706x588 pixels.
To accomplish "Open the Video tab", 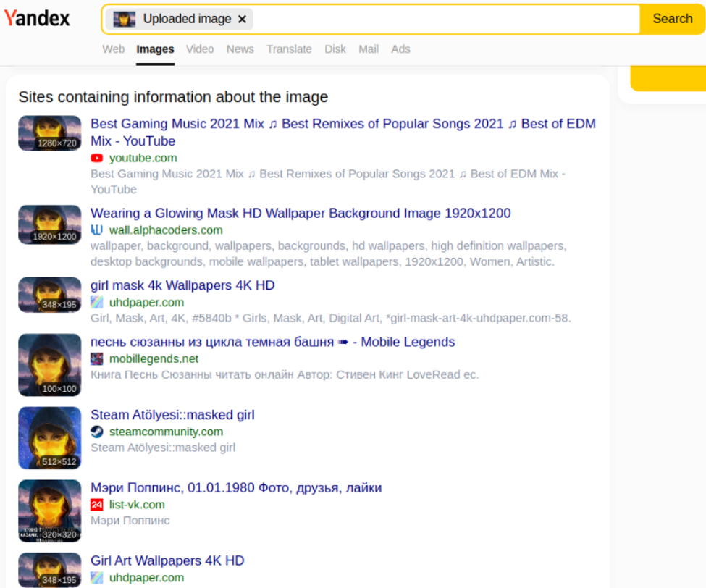I will click(200, 49).
